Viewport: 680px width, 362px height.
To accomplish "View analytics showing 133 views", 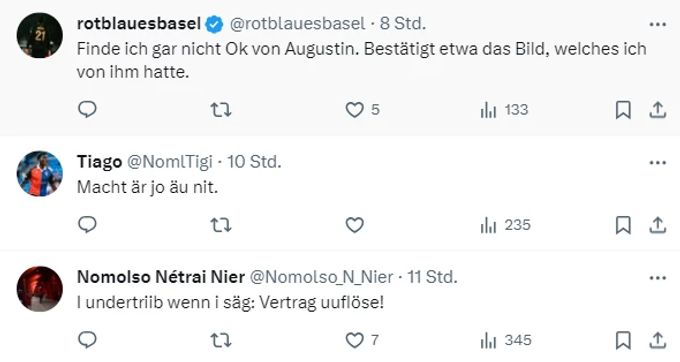I will [x=504, y=110].
